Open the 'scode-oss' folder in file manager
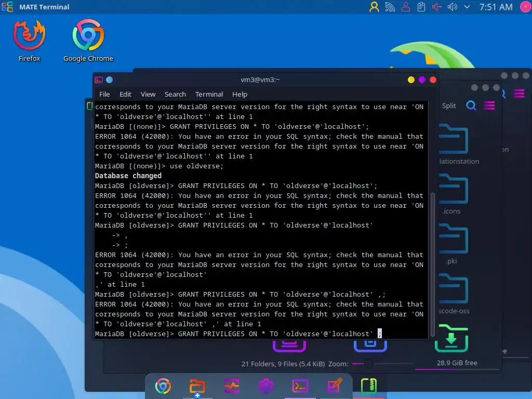 pos(453,294)
